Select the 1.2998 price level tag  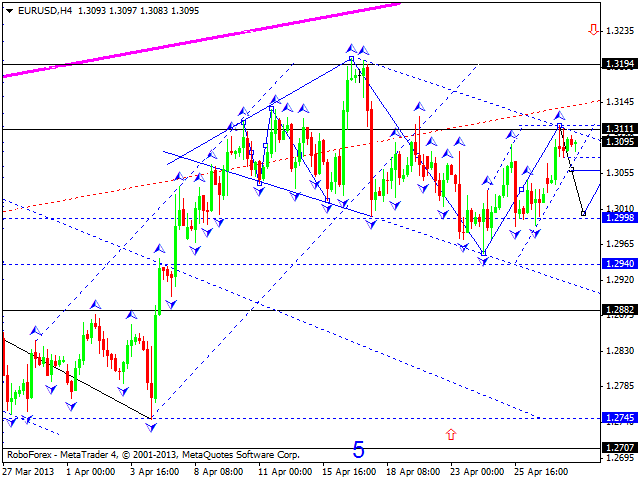[x=620, y=218]
